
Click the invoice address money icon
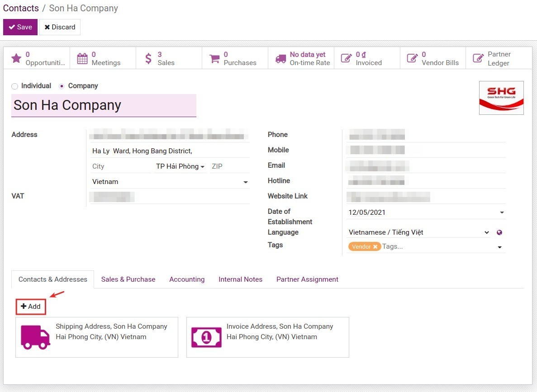pyautogui.click(x=206, y=337)
